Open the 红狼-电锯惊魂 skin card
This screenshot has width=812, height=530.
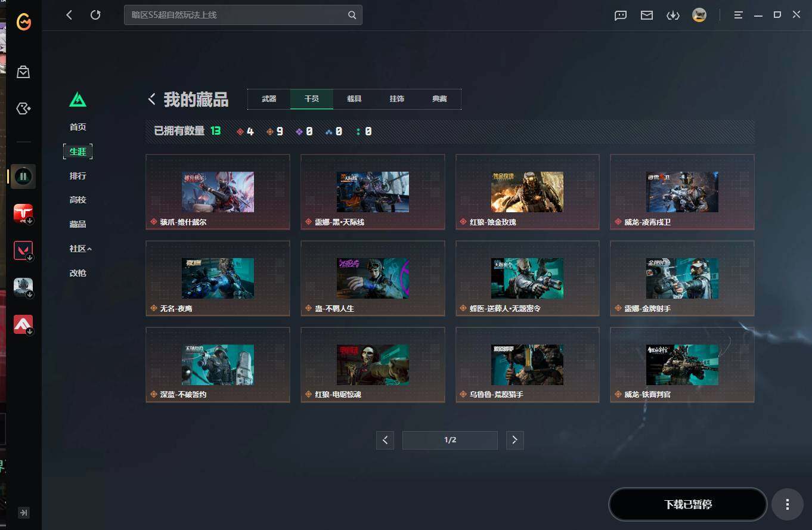pos(373,365)
